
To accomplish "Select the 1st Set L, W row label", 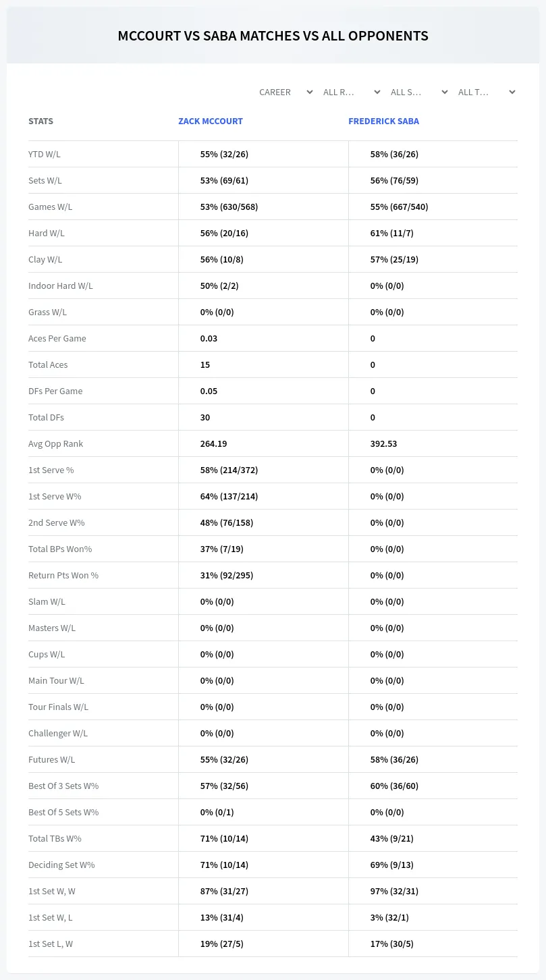I will pyautogui.click(x=51, y=944).
